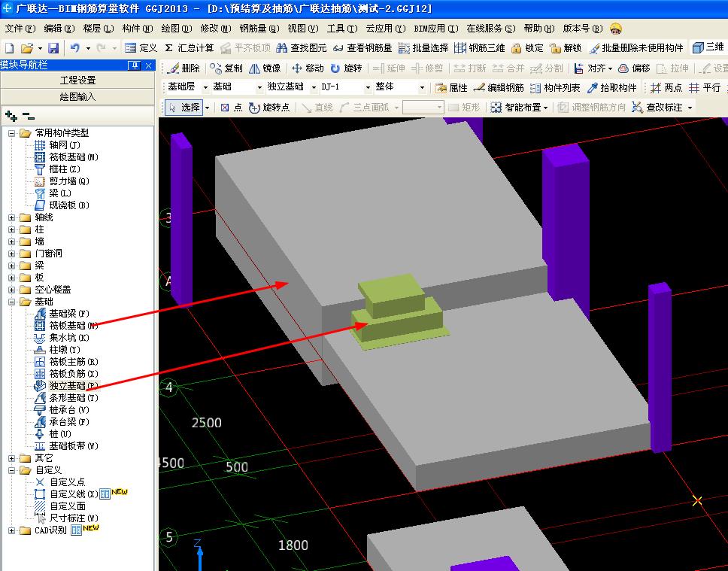Switch to 三维 3D view
Screen dimensions: 728x571
708,47
